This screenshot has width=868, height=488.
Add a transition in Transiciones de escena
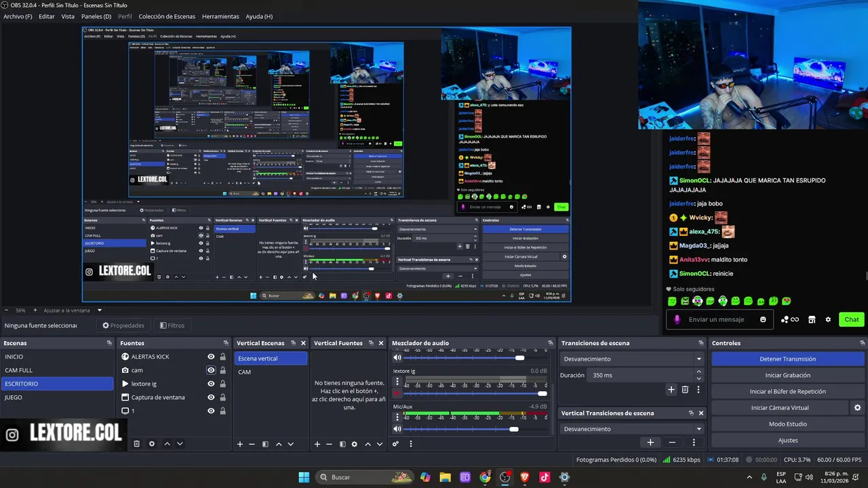671,390
